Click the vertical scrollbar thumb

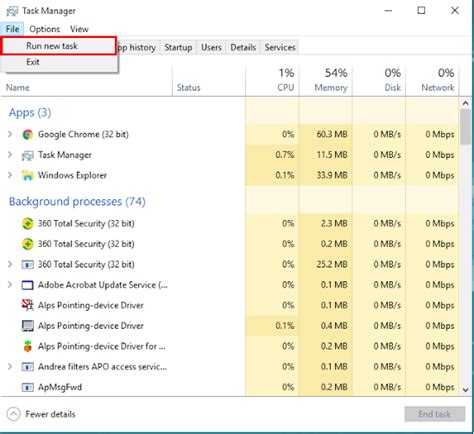point(465,127)
